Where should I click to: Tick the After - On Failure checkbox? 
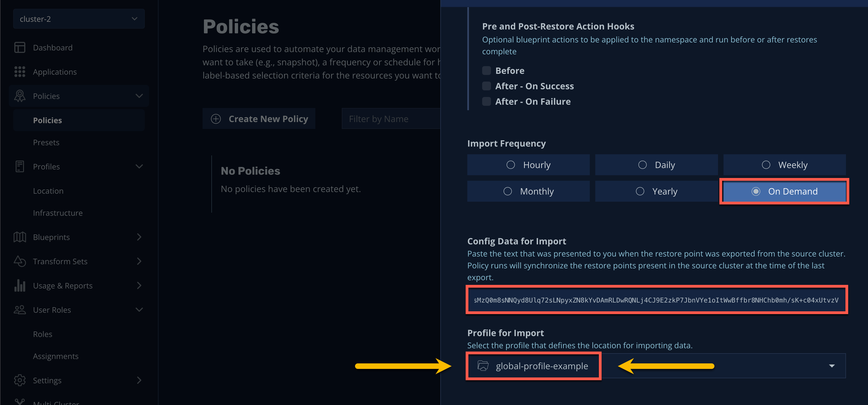click(486, 101)
